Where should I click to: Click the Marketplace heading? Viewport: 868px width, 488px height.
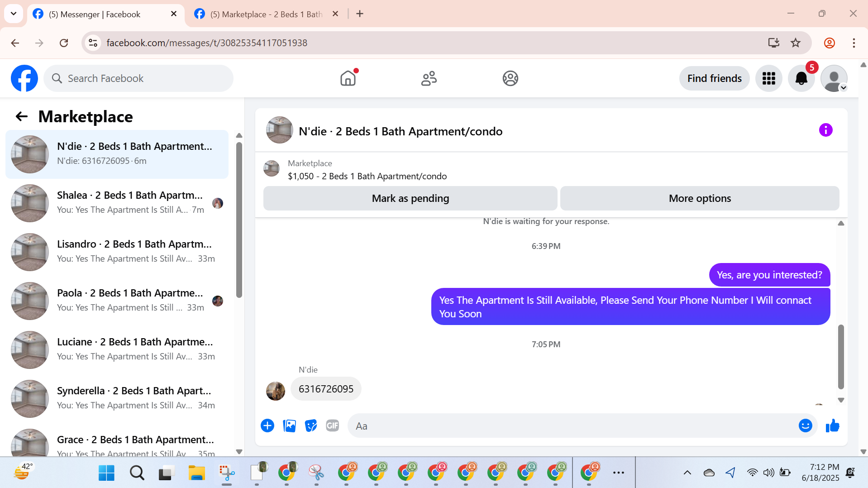pyautogui.click(x=86, y=117)
